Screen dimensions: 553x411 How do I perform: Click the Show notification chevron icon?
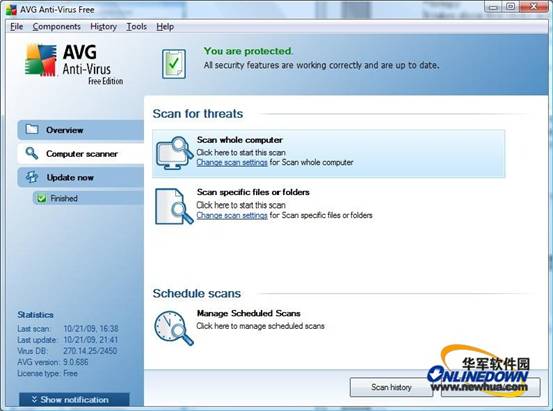pos(34,399)
